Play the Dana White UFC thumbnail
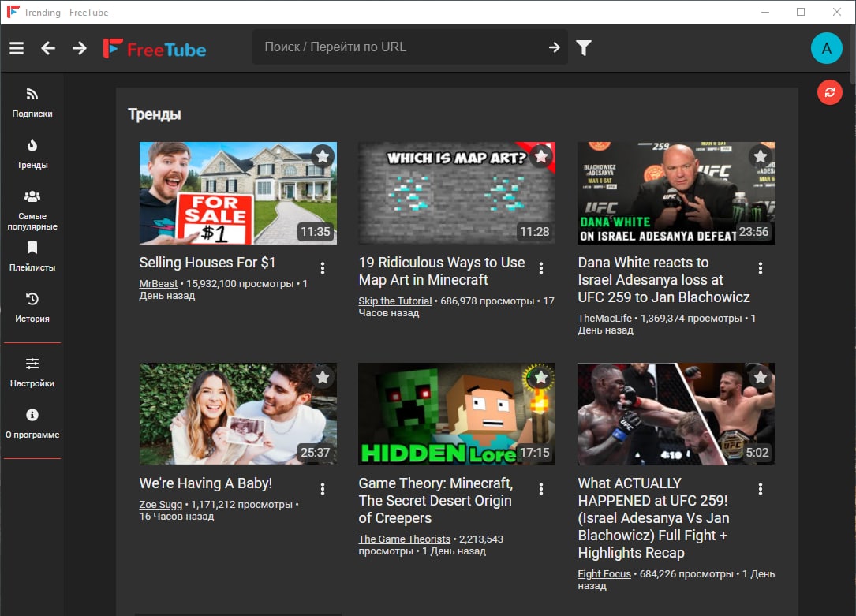This screenshot has width=856, height=616. pyautogui.click(x=676, y=193)
